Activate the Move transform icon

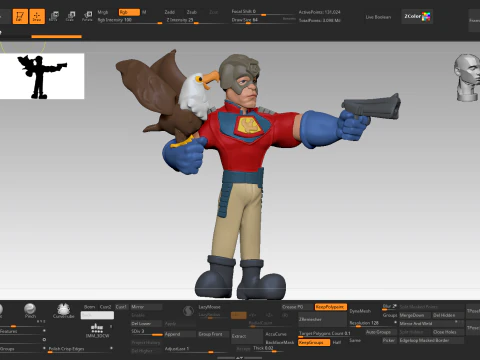pos(54,16)
